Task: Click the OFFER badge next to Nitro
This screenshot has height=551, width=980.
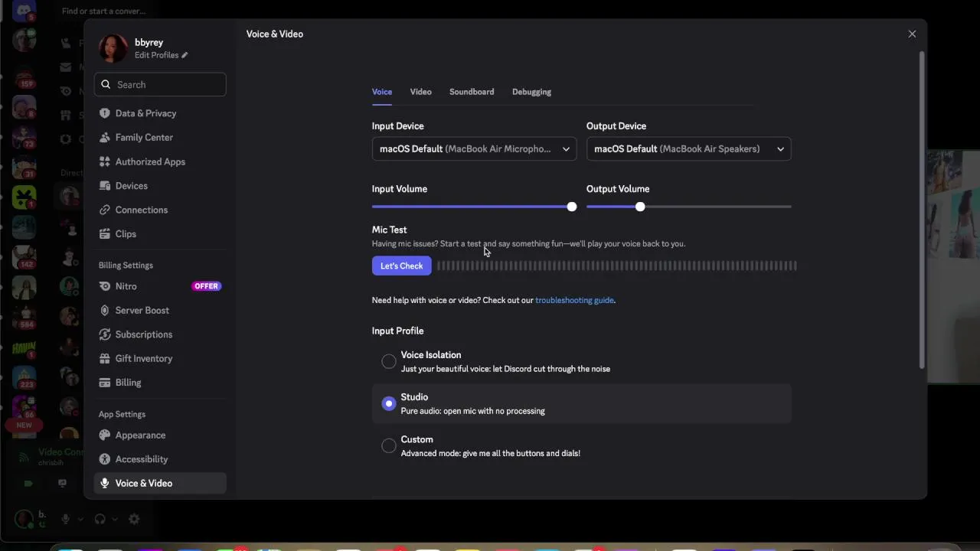Action: coord(206,286)
